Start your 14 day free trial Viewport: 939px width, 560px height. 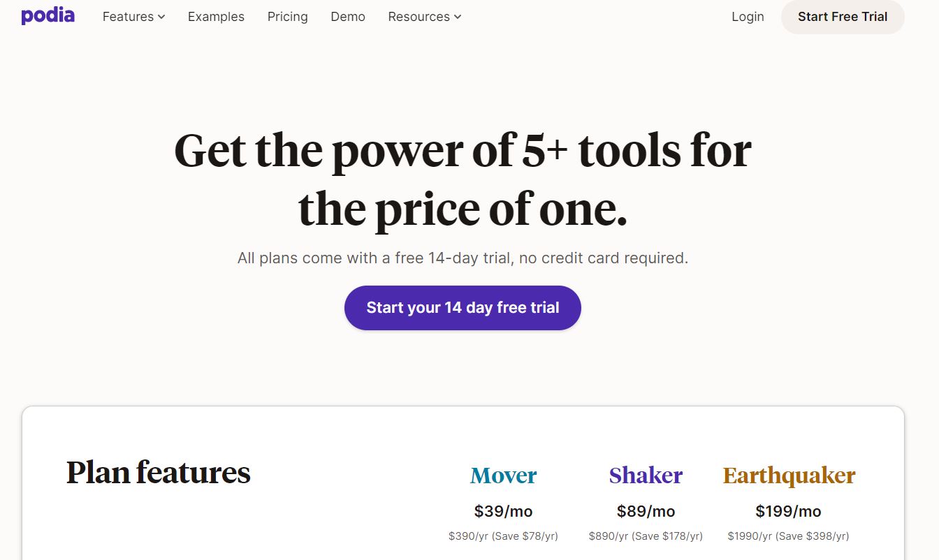[463, 307]
